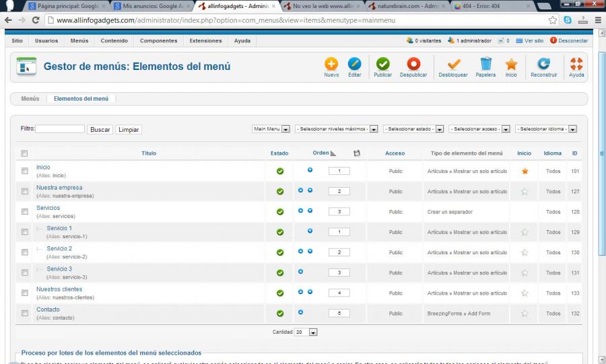Open the Usuarios menu
The width and height of the screenshot is (606, 364).
pos(46,40)
